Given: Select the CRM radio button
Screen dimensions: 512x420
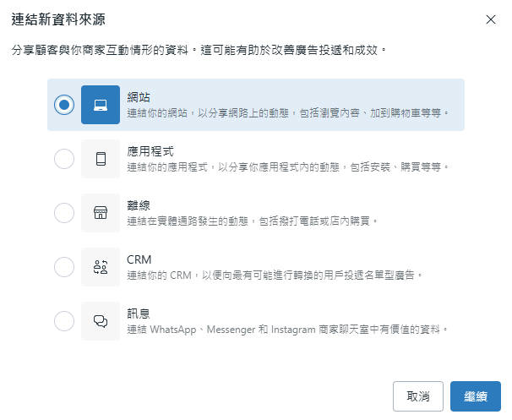Looking at the screenshot, I should (63, 267).
